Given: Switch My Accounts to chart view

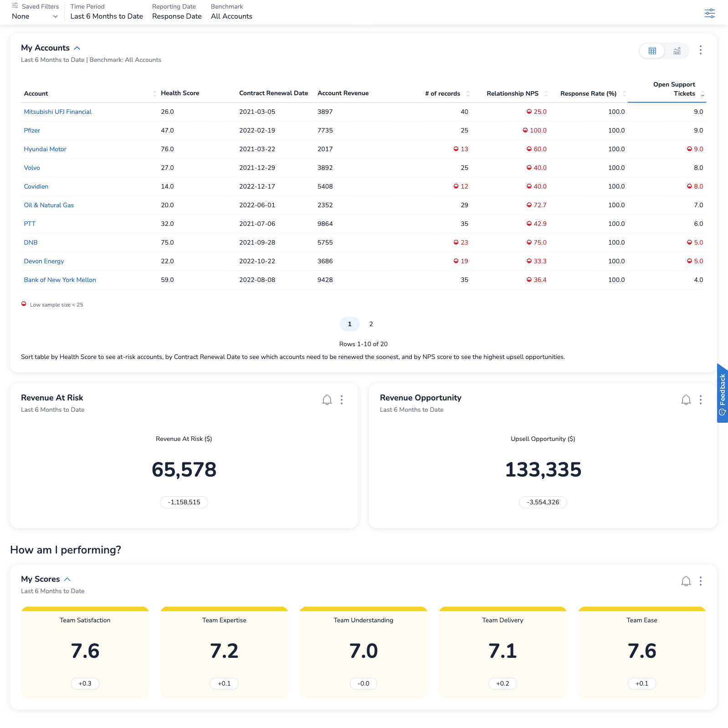Looking at the screenshot, I should tap(677, 51).
